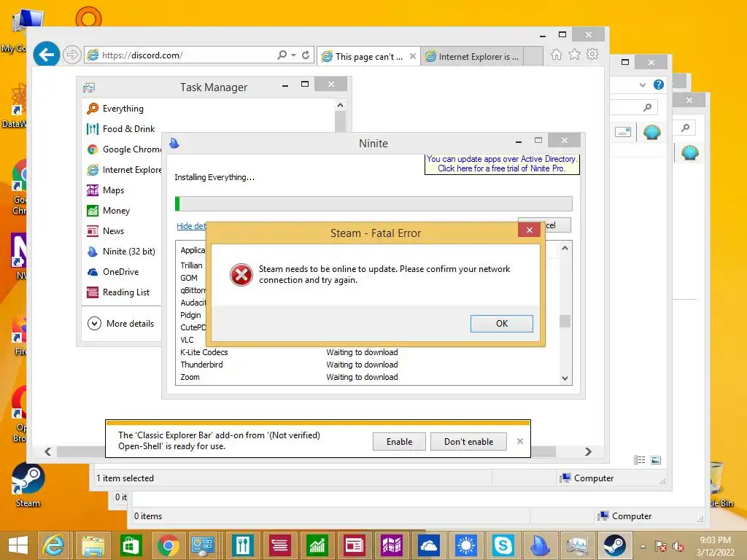Open Windows Store from the taskbar
747x560 pixels.
[x=130, y=545]
